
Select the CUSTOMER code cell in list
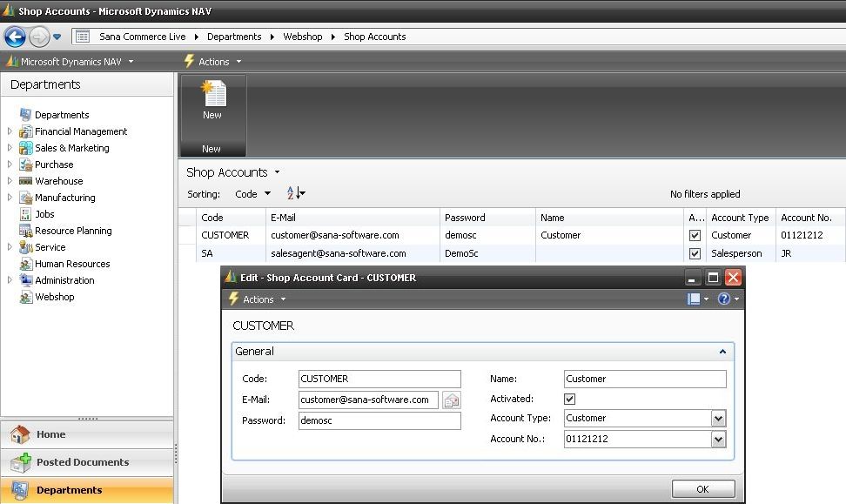[231, 235]
